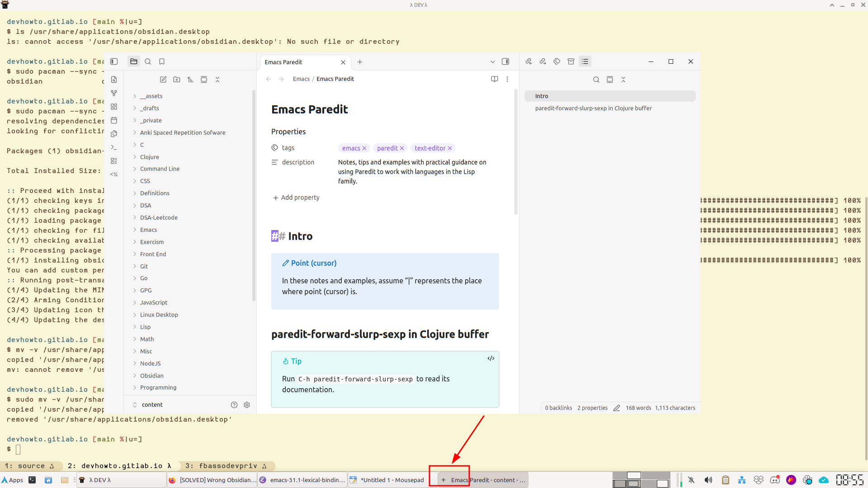This screenshot has width=868, height=488.
Task: Jump to Intro heading in outline
Action: 610,96
